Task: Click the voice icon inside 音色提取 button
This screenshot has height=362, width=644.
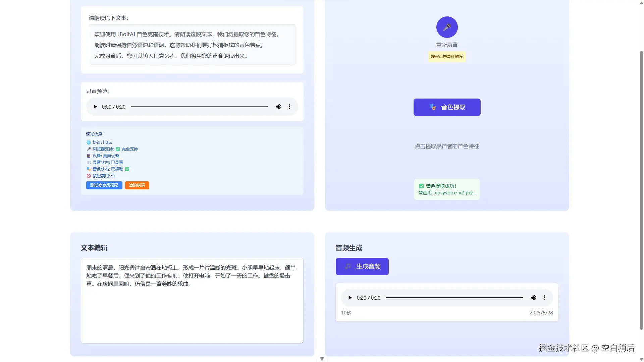Action: 433,107
